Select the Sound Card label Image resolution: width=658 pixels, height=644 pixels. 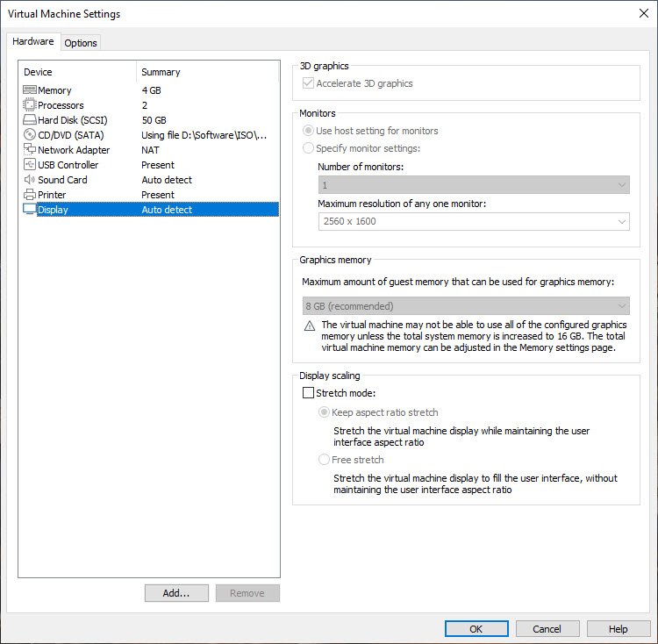tap(62, 180)
